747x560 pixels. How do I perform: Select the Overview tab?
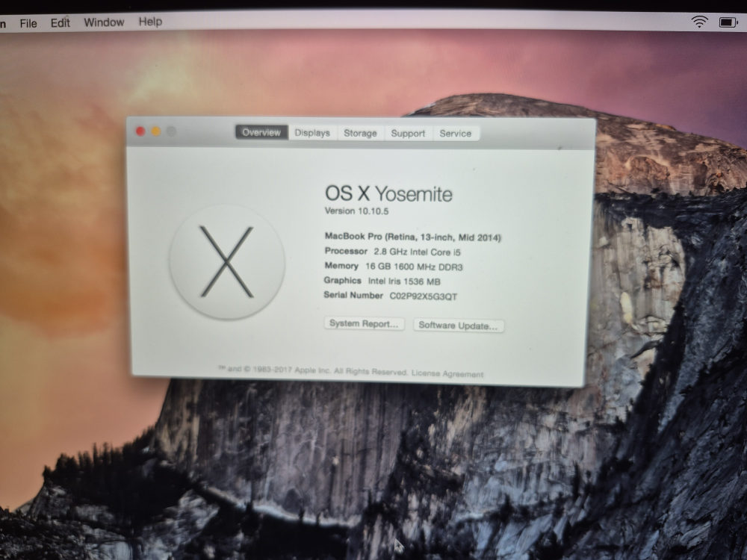(x=261, y=132)
